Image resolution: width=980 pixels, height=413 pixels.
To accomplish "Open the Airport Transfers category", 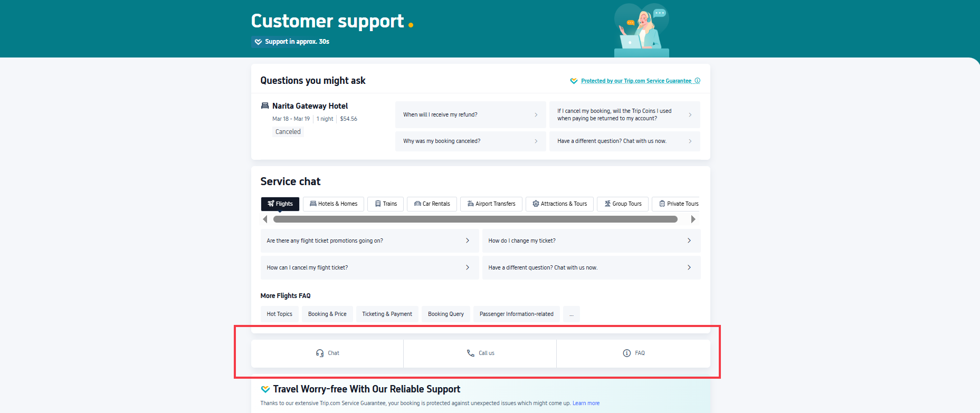I will point(469,204).
